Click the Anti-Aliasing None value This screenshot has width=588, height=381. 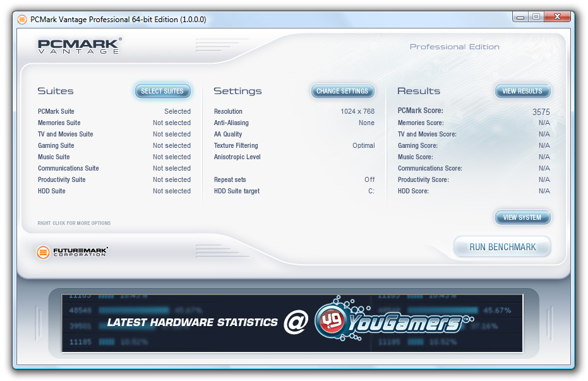click(x=366, y=123)
